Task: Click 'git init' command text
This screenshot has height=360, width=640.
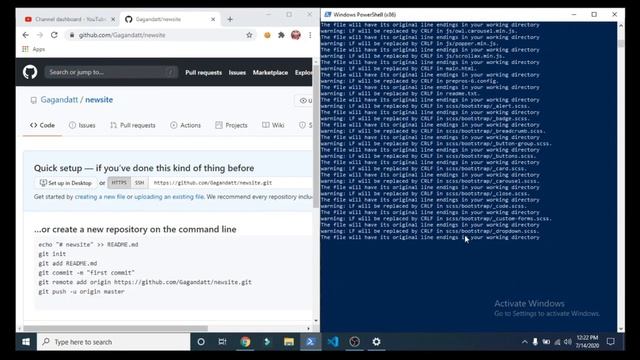Action: (x=52, y=254)
